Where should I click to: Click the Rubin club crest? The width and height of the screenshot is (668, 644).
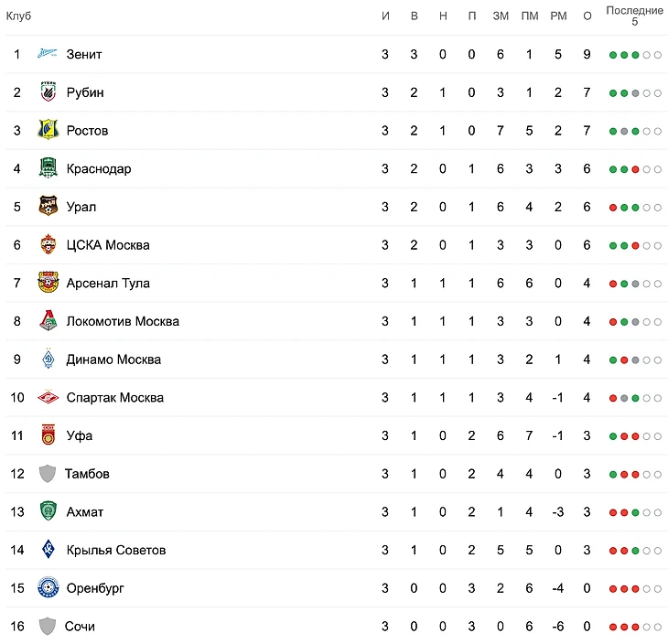pos(48,92)
